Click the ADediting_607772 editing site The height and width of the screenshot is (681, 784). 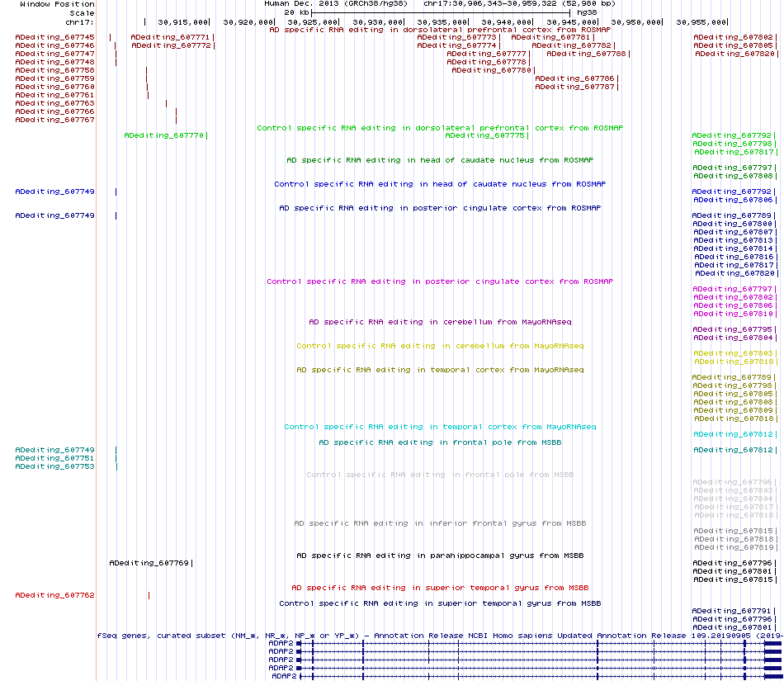[173, 45]
